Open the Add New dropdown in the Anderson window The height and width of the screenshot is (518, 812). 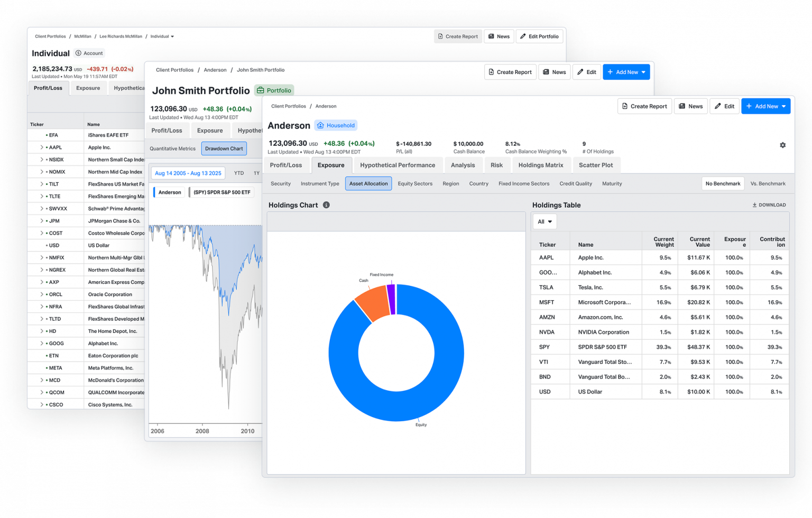click(765, 106)
